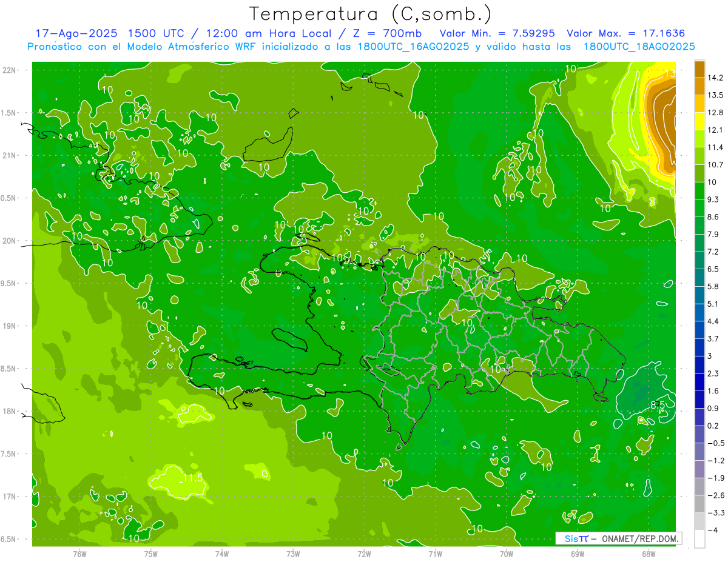Click the '22N' latitude axis label

click(x=9, y=70)
